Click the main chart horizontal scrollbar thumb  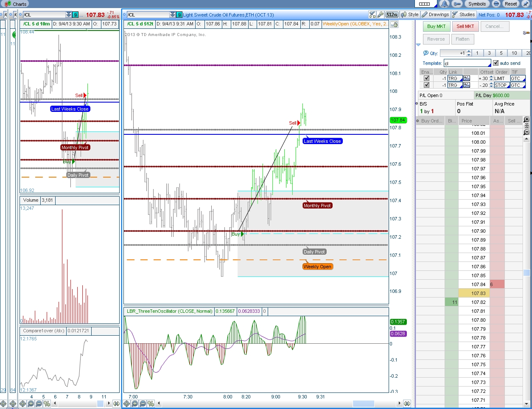[363, 403]
